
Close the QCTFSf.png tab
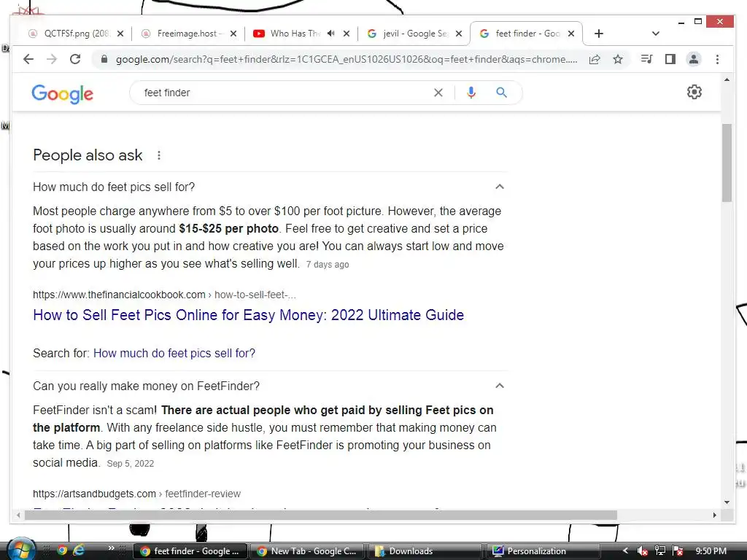point(120,34)
